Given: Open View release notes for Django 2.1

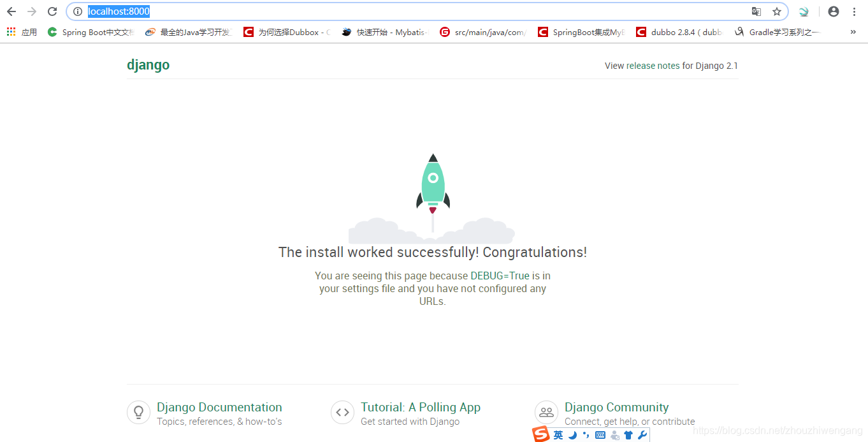Looking at the screenshot, I should (671, 66).
